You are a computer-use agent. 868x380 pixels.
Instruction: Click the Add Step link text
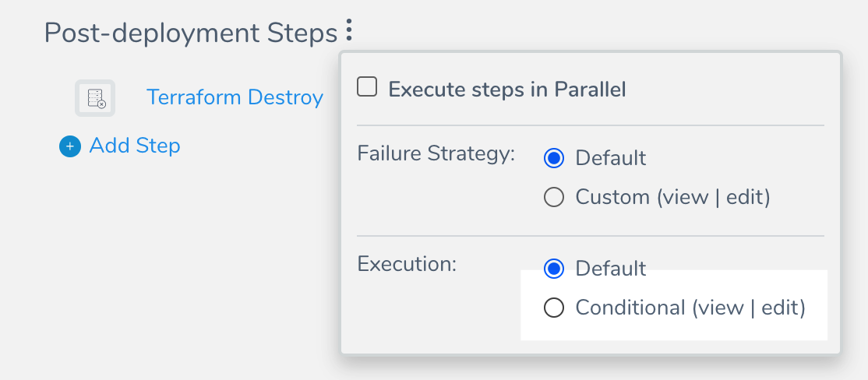click(x=135, y=146)
